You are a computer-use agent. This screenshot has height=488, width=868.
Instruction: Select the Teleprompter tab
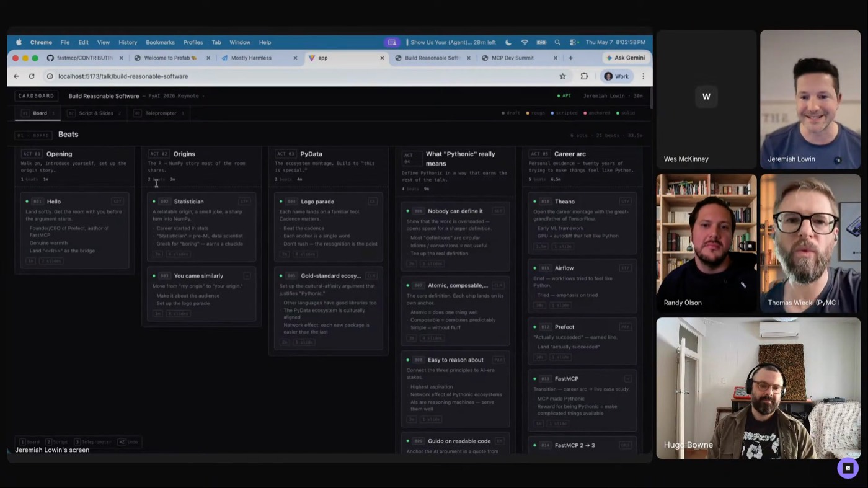(158, 113)
